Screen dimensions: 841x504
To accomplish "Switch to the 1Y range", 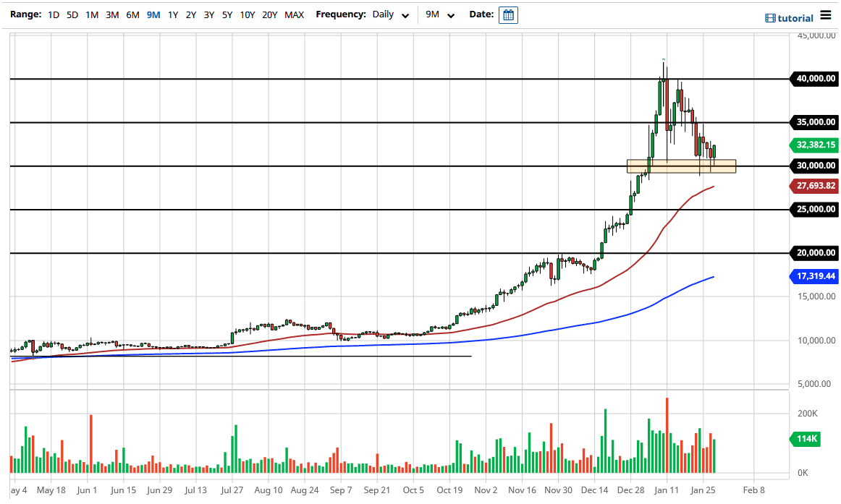I will [x=173, y=14].
